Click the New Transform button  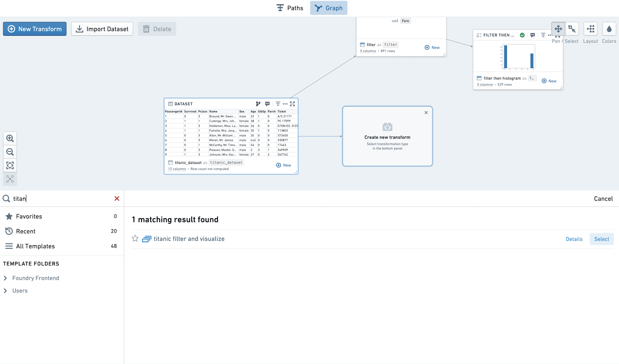[x=35, y=29]
